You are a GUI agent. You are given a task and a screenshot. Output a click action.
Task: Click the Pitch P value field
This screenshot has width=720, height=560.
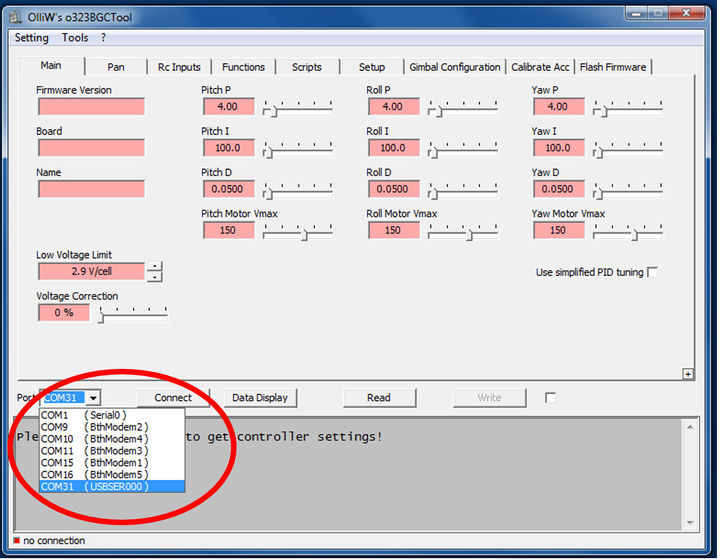pyautogui.click(x=227, y=106)
